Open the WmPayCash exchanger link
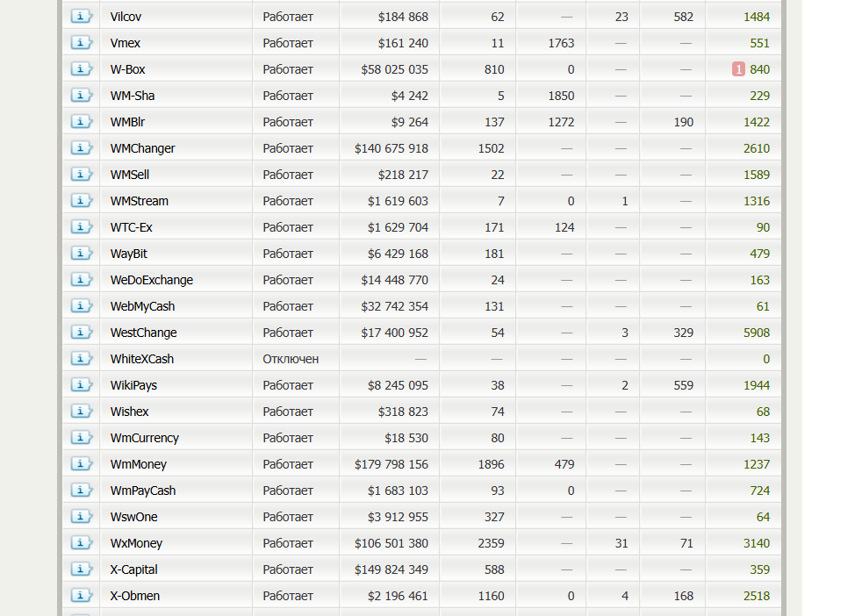The width and height of the screenshot is (862, 616). 143,491
